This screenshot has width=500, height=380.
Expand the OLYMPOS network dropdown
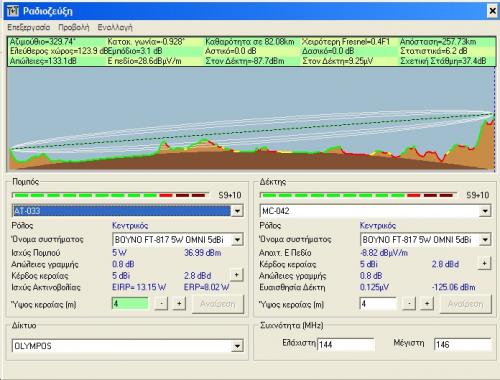pos(237,346)
